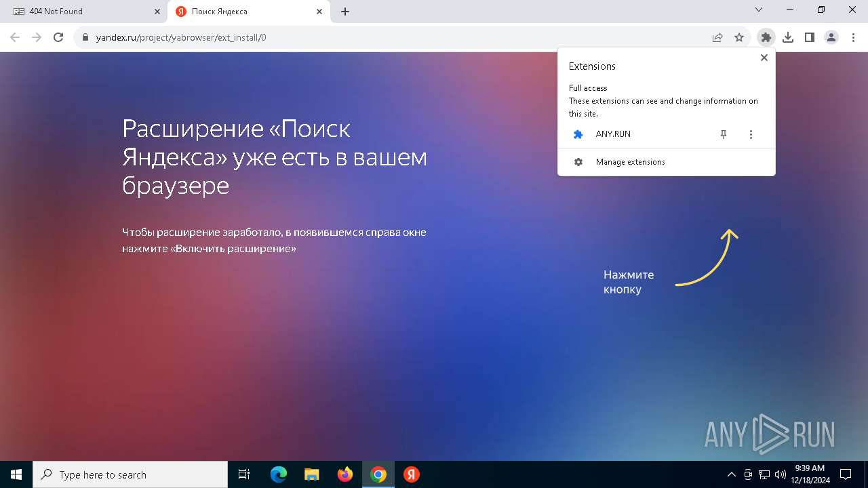Select Chrome in the taskbar
The image size is (868, 488).
pyautogui.click(x=378, y=474)
